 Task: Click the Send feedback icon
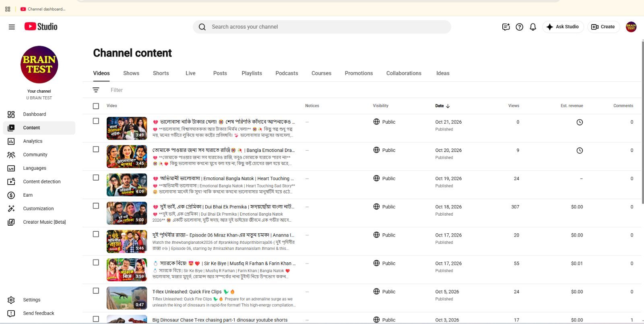point(11,314)
